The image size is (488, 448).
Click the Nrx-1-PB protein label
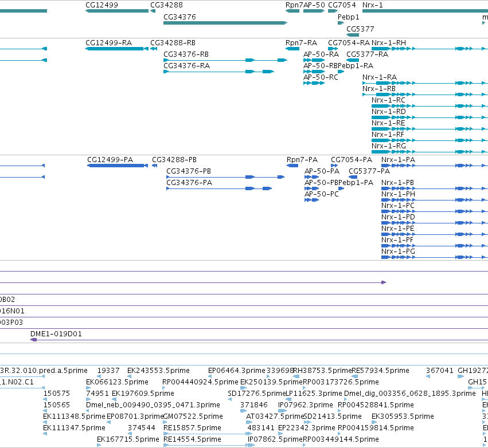pos(397,183)
